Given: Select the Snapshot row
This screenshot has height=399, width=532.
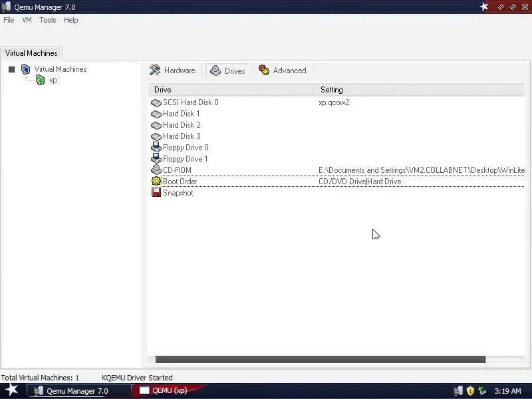Looking at the screenshot, I should (x=336, y=193).
